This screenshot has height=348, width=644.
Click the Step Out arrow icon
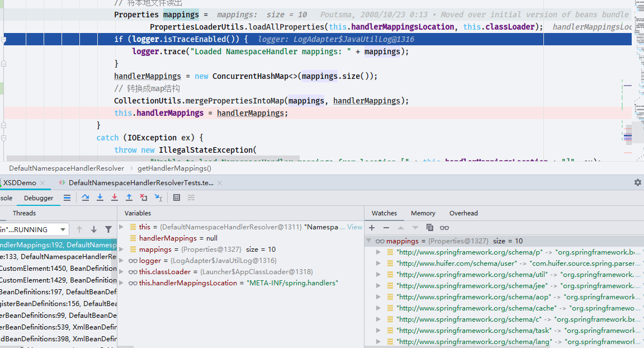[129, 197]
